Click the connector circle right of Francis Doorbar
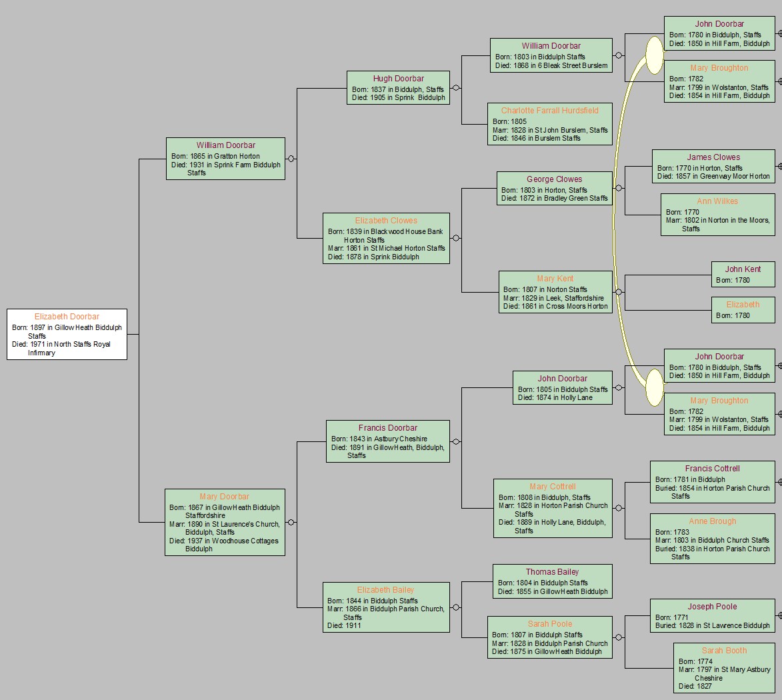782x700 pixels. (x=456, y=441)
